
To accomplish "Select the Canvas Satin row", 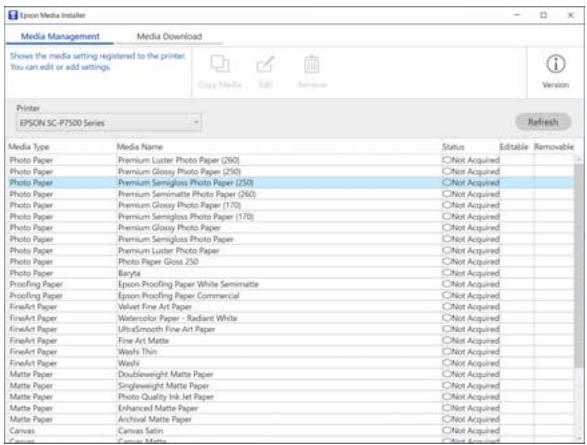I will point(291,430).
